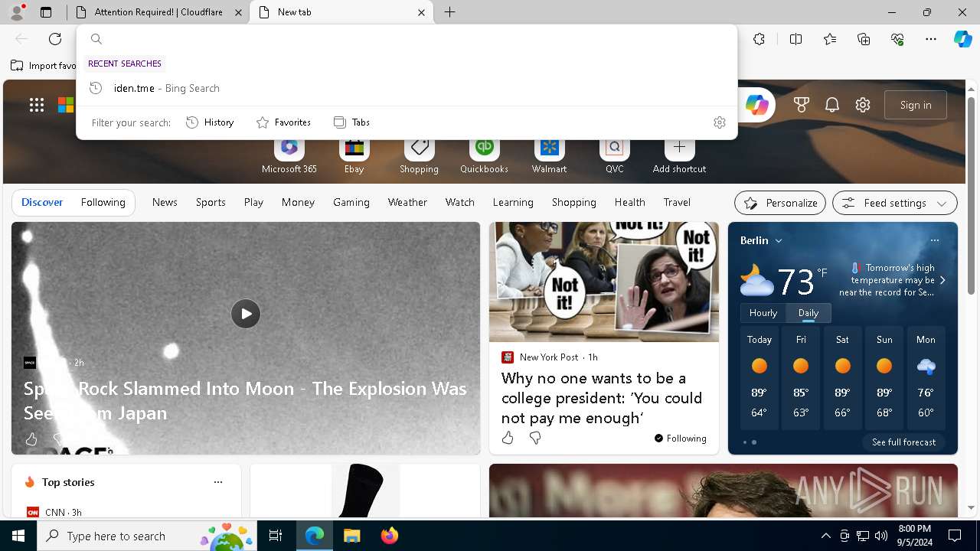This screenshot has width=980, height=551.
Task: Launch Copilot sidebar icon
Action: click(962, 39)
